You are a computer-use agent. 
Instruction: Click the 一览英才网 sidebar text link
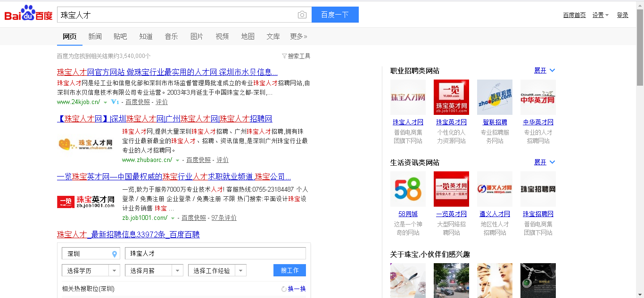[x=451, y=214]
